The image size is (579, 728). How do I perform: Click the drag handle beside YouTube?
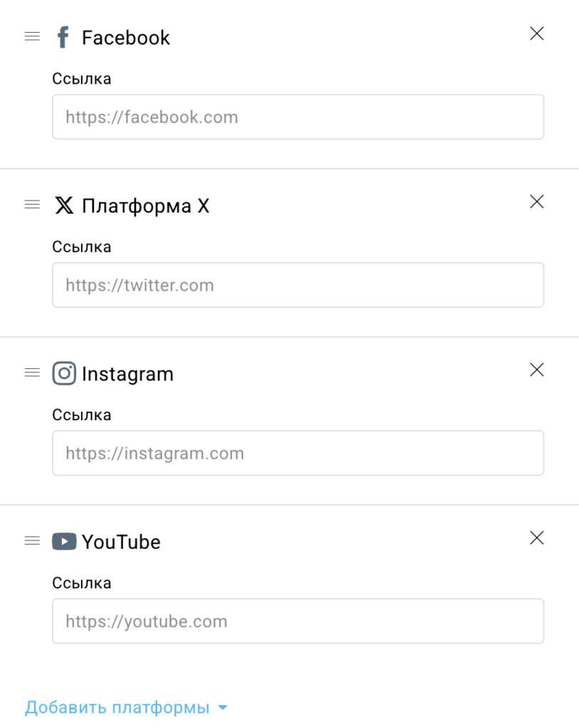click(32, 541)
